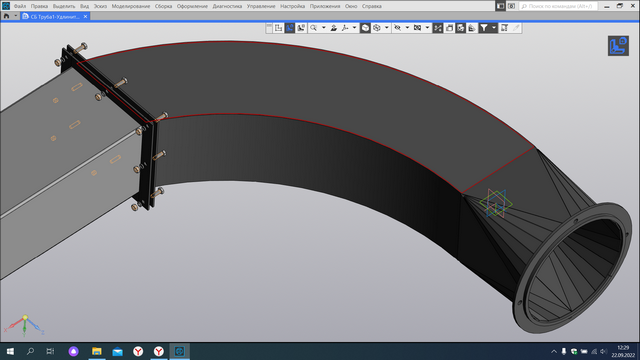The image size is (640, 360).
Task: Open the Сборка menu
Action: (163, 6)
